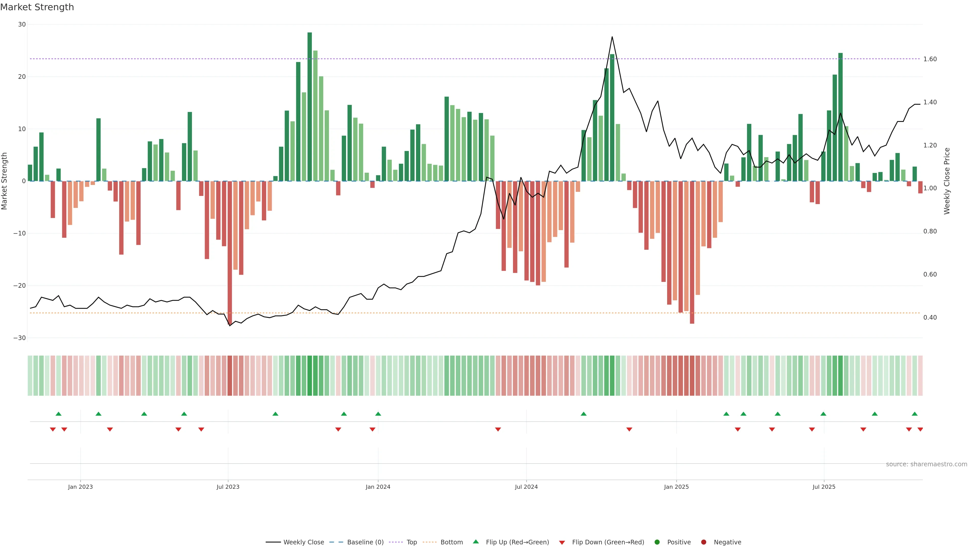The height and width of the screenshot is (551, 980).
Task: Click Flip Down red triangle legend icon
Action: (562, 542)
